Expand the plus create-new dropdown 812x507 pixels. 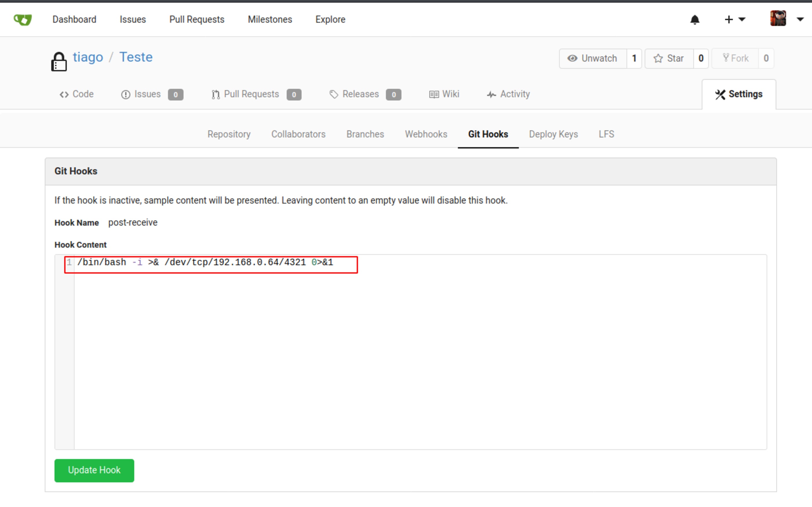click(x=735, y=19)
